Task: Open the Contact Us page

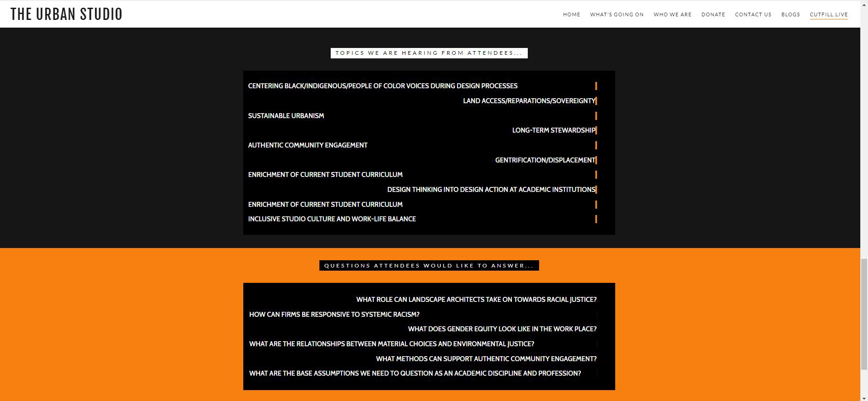Action: click(x=753, y=14)
